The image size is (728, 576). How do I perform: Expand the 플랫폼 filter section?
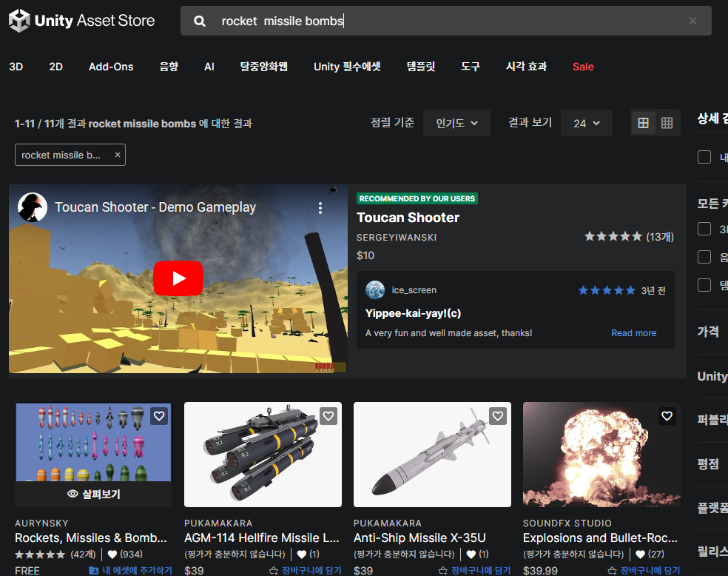[712, 508]
